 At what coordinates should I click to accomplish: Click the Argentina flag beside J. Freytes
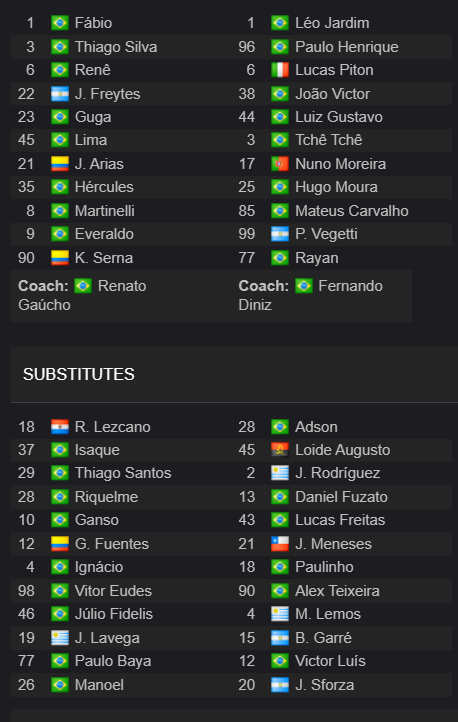pyautogui.click(x=60, y=94)
